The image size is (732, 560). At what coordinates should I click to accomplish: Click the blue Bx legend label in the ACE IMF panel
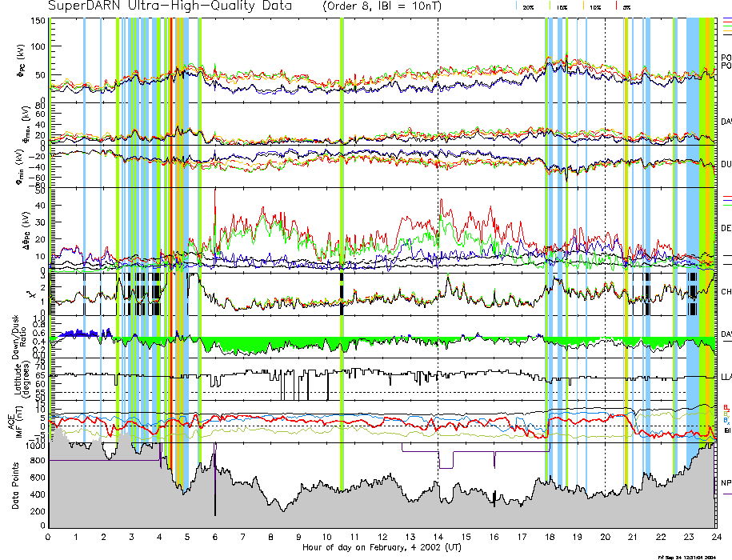click(726, 421)
